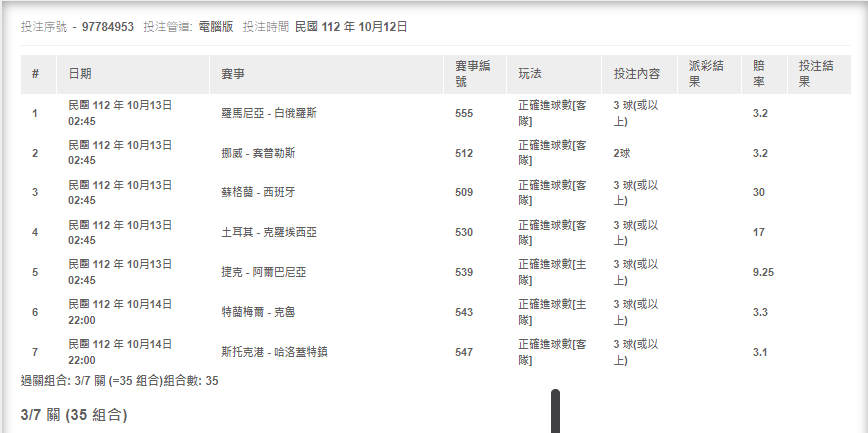
Task: Click the 3/7 關 (35 組合) heading
Action: coord(74,413)
